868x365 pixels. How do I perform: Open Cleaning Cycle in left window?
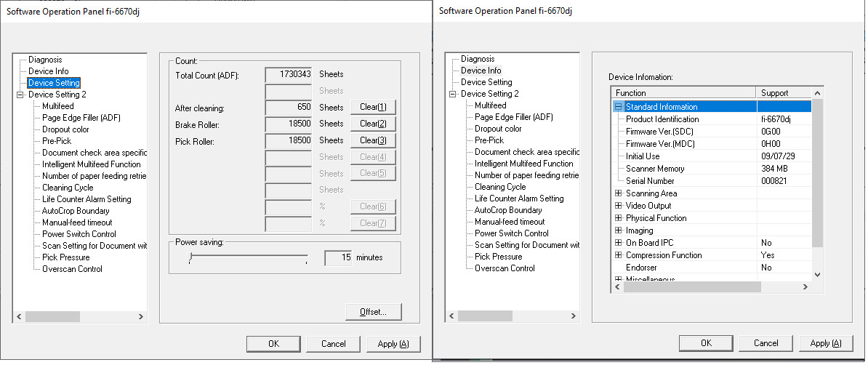[68, 188]
